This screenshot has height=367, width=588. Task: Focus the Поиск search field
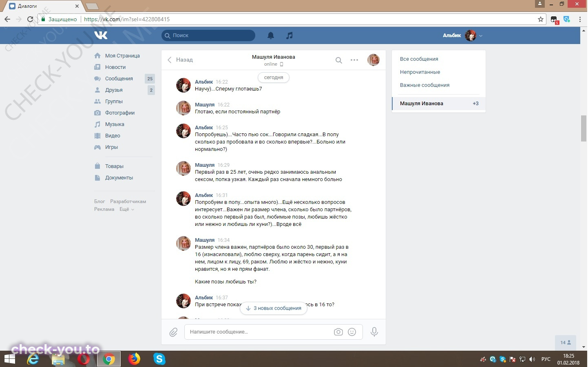[x=208, y=35]
